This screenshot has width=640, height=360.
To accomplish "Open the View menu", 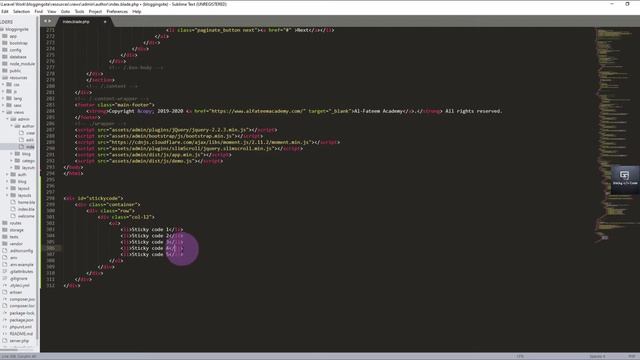I will (51, 11).
